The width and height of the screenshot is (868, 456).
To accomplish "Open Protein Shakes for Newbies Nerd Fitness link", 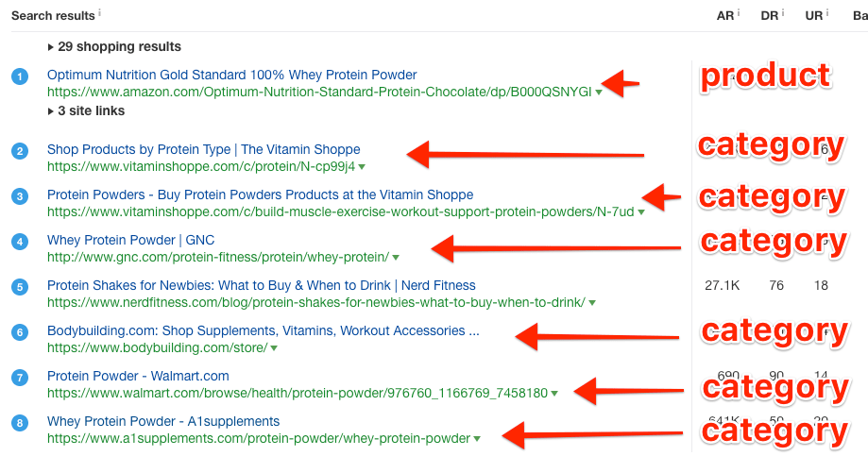I will pyautogui.click(x=262, y=285).
